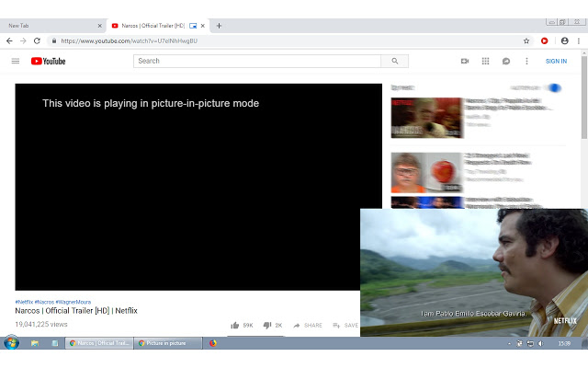The width and height of the screenshot is (588, 368).
Task: Open the YouTube hamburger guide menu
Action: 15,61
